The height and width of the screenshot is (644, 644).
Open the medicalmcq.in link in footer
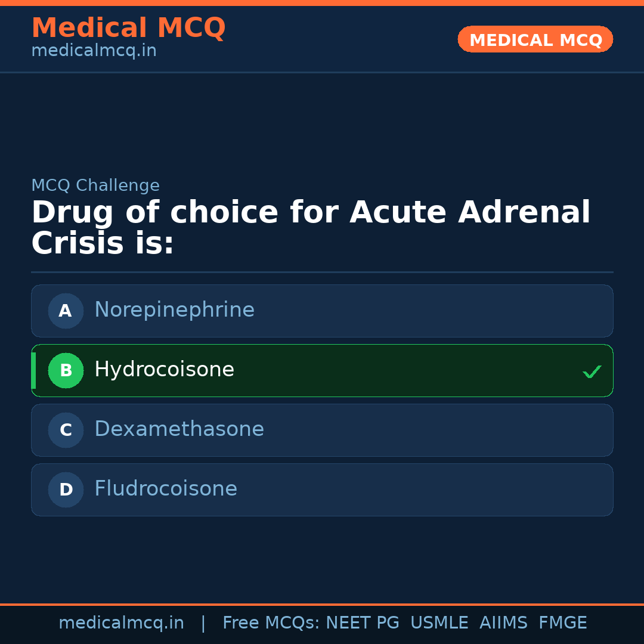121,623
